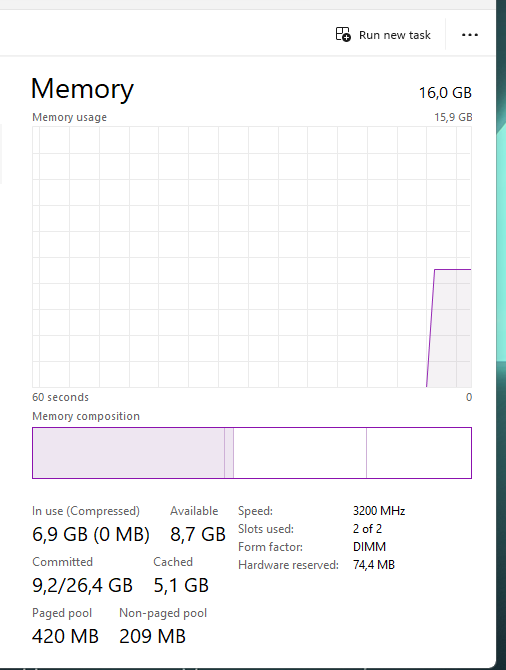Select the Standby segment in memory composition bar
The height and width of the screenshot is (670, 506).
(x=300, y=453)
